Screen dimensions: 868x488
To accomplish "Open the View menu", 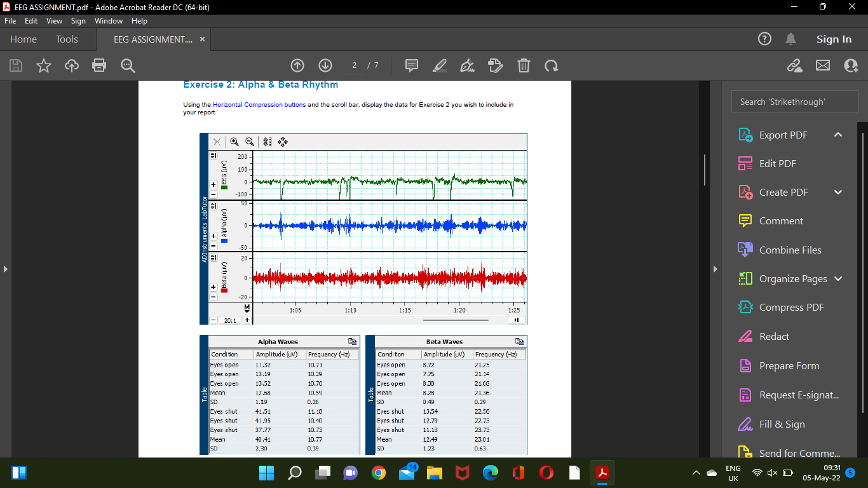I will [54, 21].
